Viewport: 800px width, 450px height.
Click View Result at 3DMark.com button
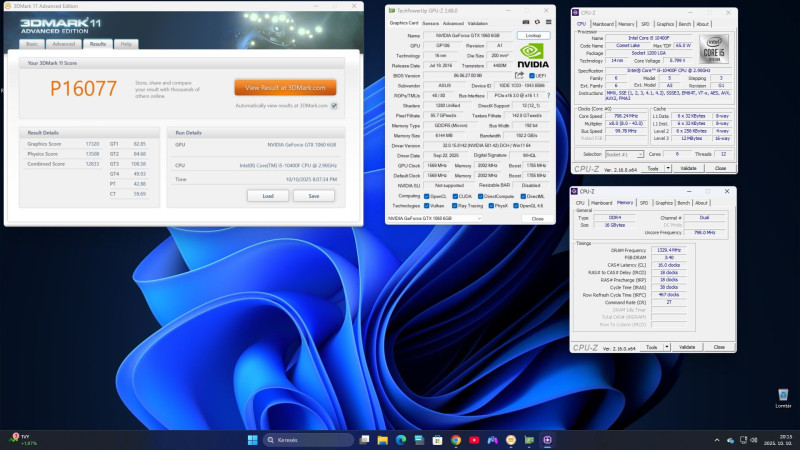click(x=285, y=88)
